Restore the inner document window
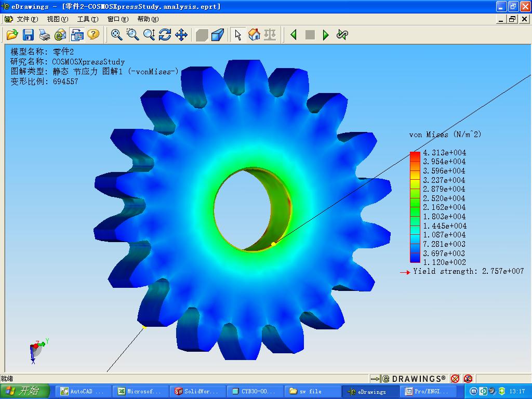This screenshot has width=532, height=399. pos(512,19)
